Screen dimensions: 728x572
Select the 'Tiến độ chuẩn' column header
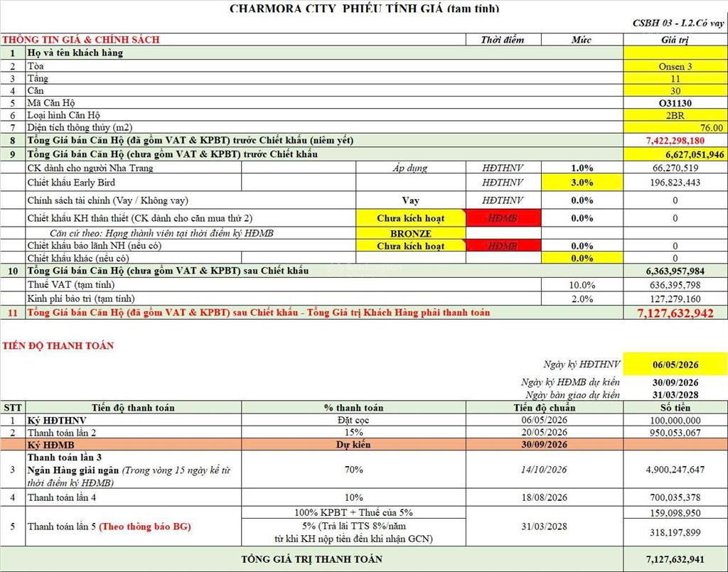tap(544, 408)
